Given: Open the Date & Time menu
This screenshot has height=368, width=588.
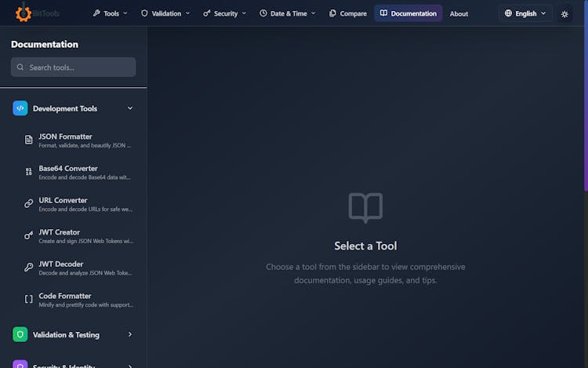Looking at the screenshot, I should click(288, 13).
